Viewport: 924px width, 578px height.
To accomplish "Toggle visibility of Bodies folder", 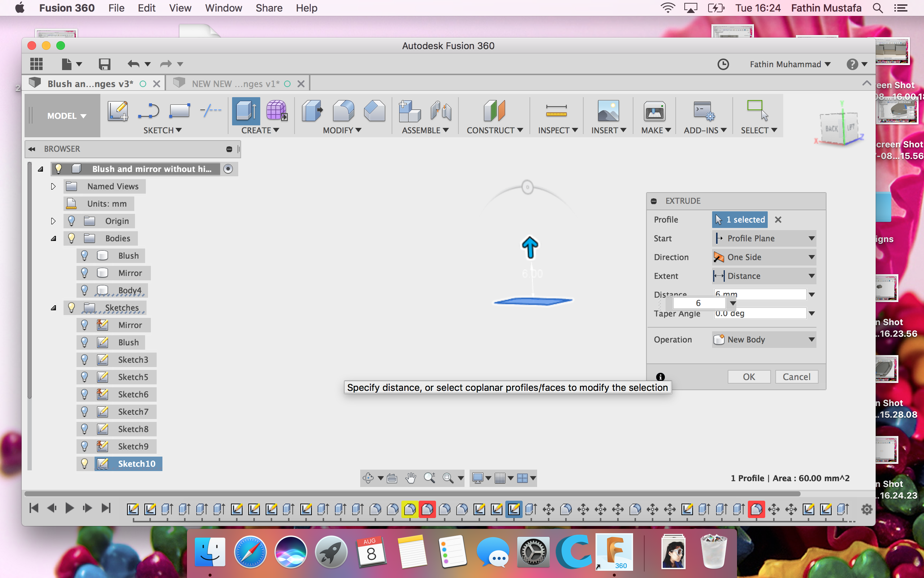I will tap(71, 238).
